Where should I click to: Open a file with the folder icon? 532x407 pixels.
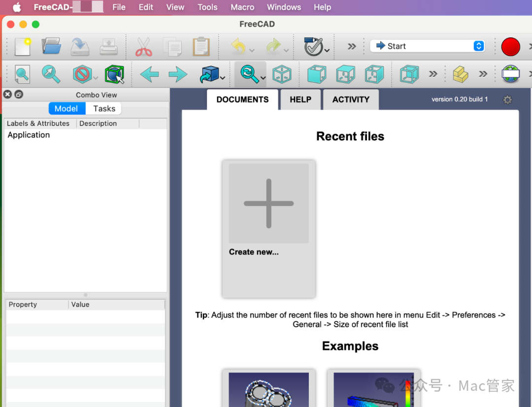51,46
